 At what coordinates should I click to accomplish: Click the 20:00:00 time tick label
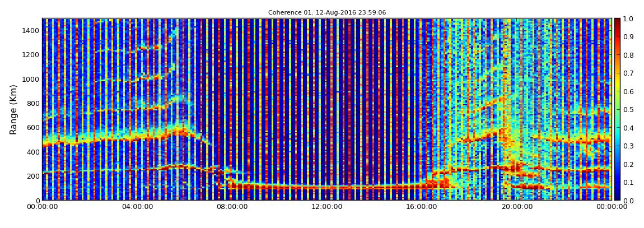517,207
